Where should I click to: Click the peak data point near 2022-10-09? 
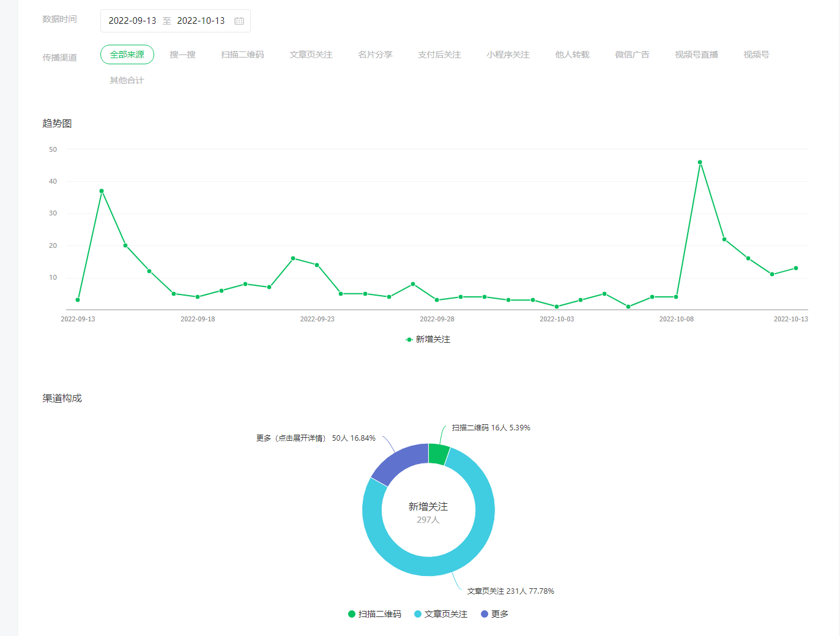click(x=700, y=162)
